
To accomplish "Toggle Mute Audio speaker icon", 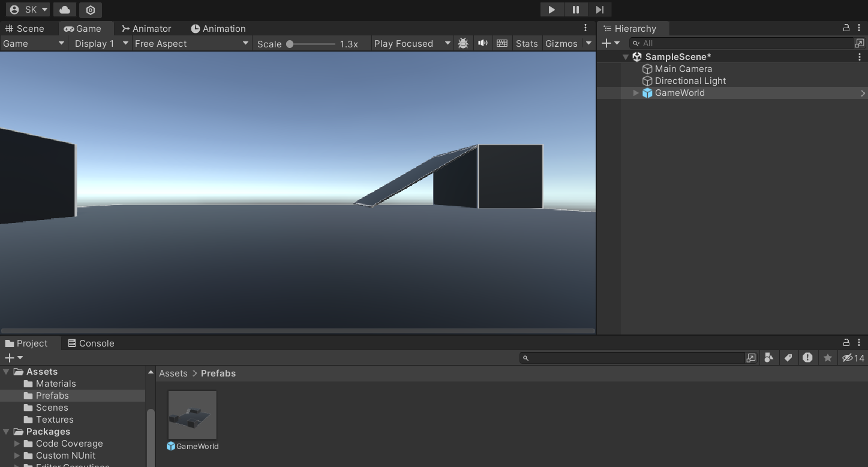I will coord(482,43).
